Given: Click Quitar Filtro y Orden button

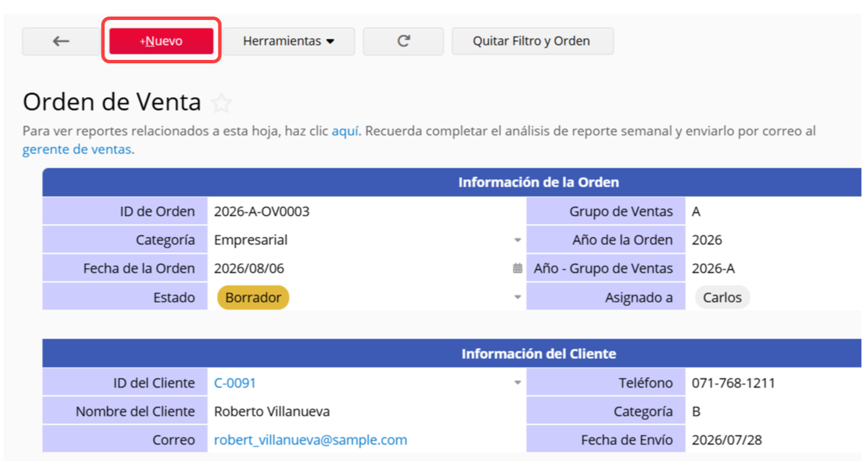Looking at the screenshot, I should pos(532,41).
